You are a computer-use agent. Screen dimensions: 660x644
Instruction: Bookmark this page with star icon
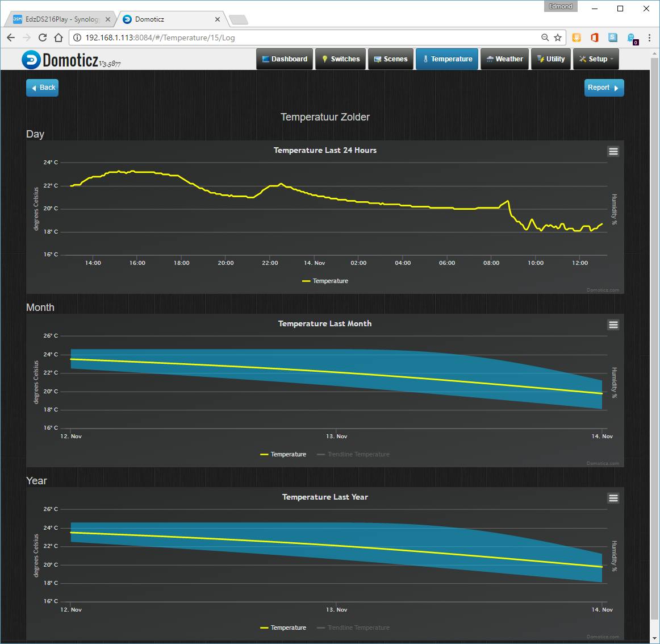[558, 38]
